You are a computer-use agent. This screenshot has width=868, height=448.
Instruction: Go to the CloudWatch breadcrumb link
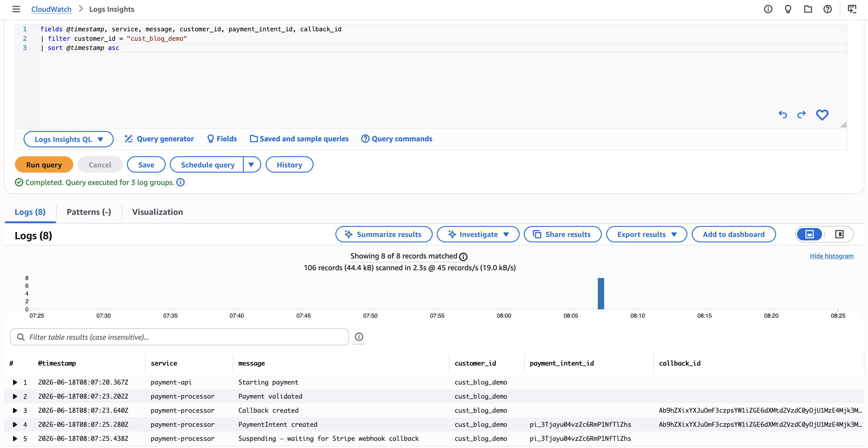pyautogui.click(x=51, y=9)
